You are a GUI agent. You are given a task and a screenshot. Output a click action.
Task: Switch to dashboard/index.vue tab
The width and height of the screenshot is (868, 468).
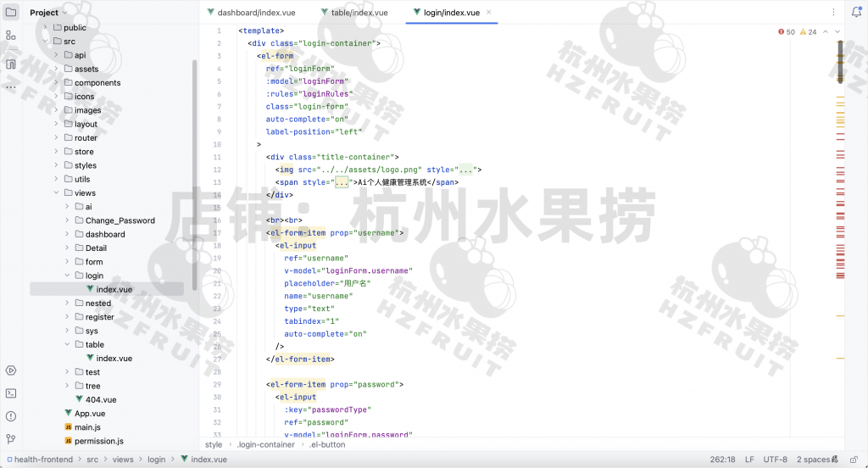[251, 12]
